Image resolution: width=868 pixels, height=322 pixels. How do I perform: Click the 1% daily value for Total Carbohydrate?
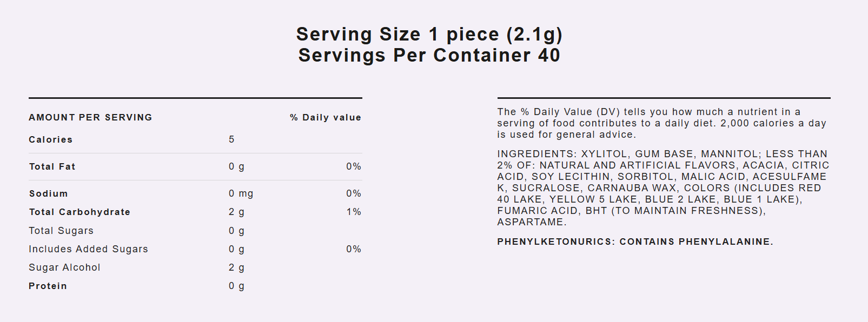(x=354, y=212)
